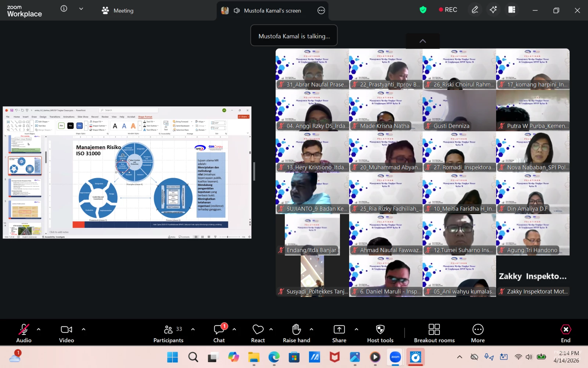Image resolution: width=588 pixels, height=368 pixels.
Task: Click the annotate pencil icon
Action: point(475,10)
